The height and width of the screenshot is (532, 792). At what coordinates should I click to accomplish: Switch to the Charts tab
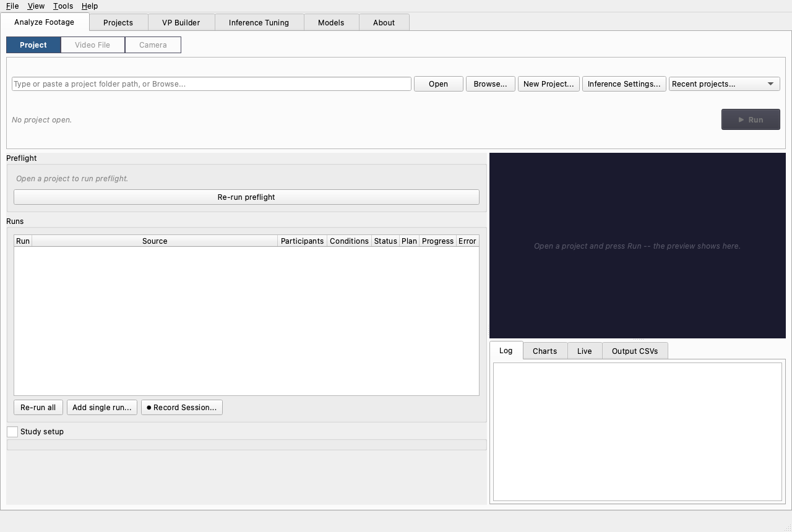click(x=545, y=351)
